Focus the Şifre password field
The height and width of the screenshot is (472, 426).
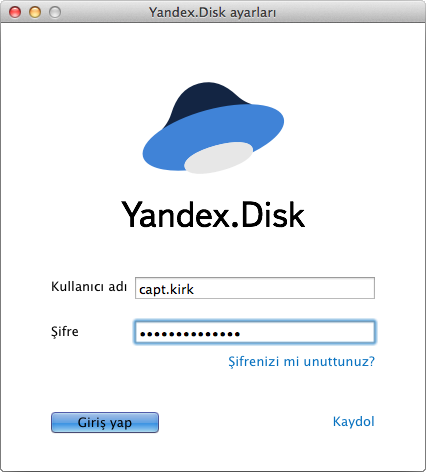pos(255,332)
